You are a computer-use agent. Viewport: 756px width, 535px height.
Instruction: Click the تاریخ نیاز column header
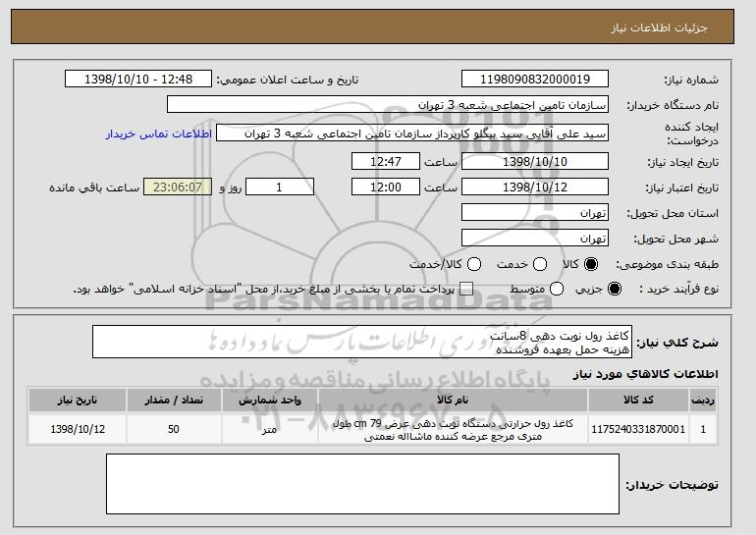point(78,401)
